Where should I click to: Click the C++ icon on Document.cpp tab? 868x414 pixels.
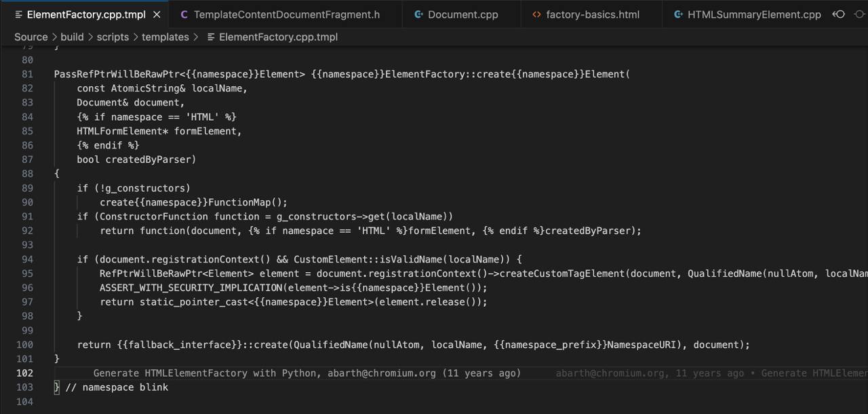pyautogui.click(x=419, y=14)
